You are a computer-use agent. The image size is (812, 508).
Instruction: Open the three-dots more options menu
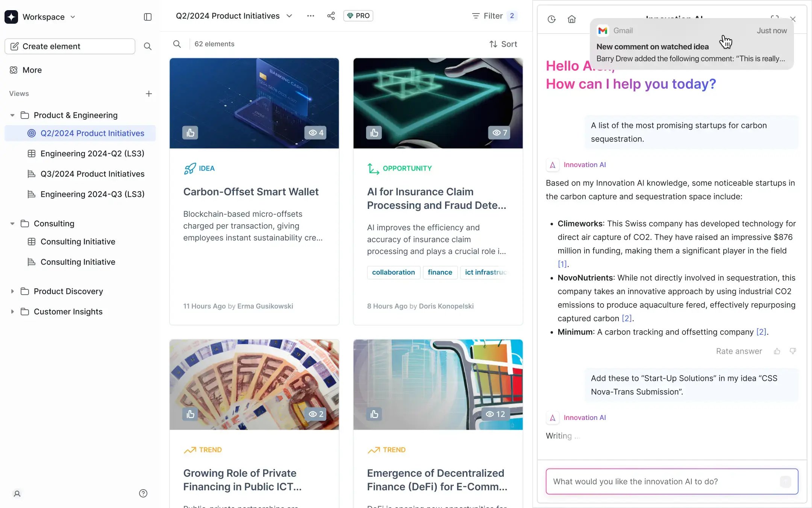(x=311, y=16)
